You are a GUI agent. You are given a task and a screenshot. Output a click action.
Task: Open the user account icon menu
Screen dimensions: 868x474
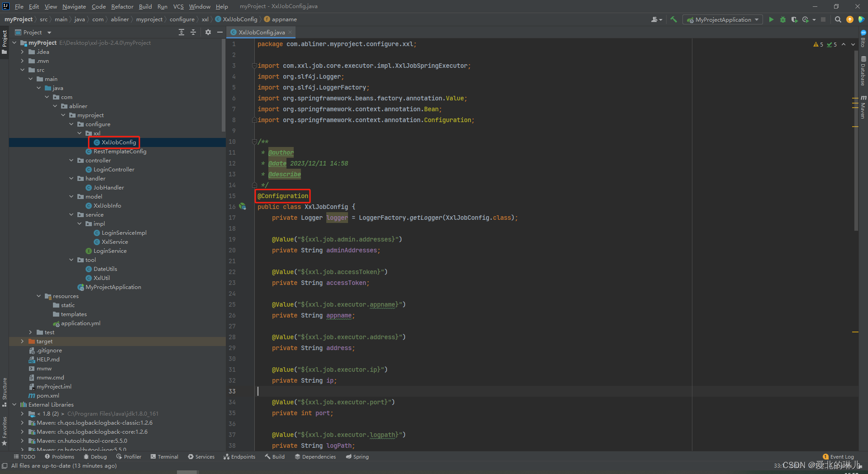coord(656,19)
